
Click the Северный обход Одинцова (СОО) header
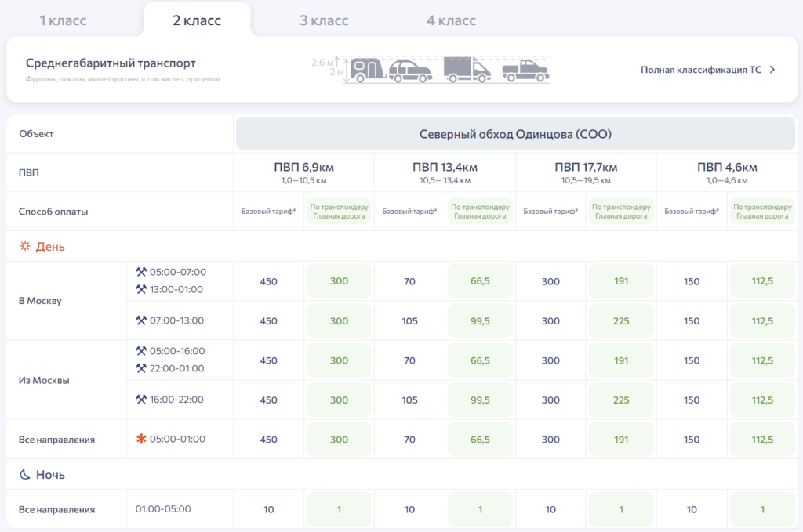click(515, 134)
